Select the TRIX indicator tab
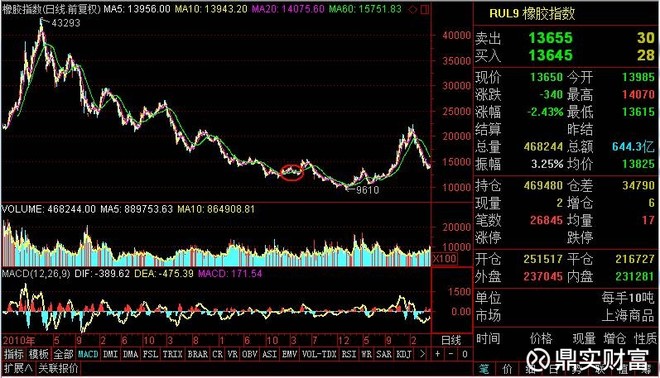Screen dimensions: 660x378 click(x=173, y=354)
